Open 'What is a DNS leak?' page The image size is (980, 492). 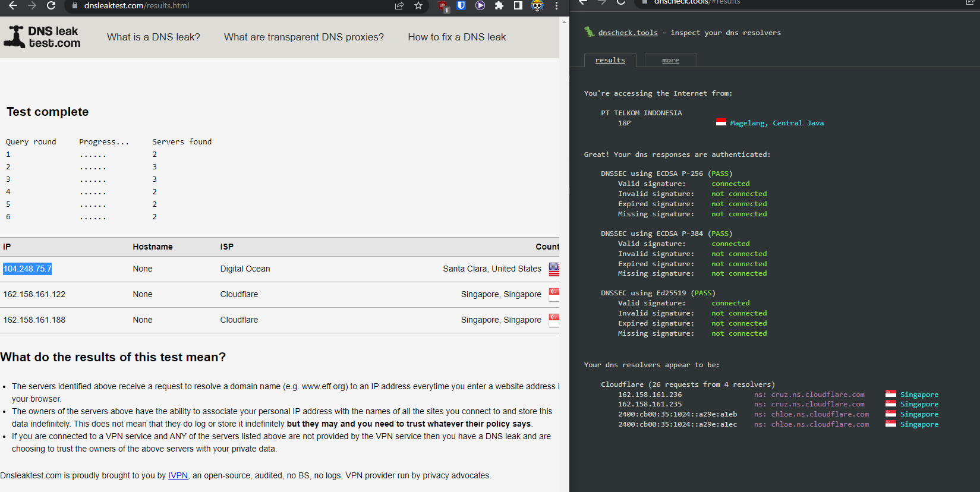pyautogui.click(x=153, y=37)
